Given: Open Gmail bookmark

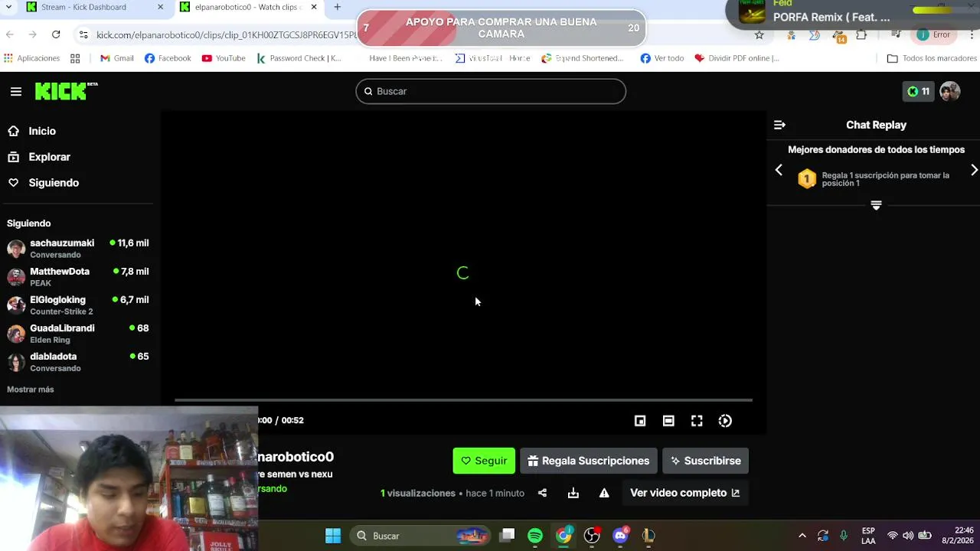Looking at the screenshot, I should pyautogui.click(x=117, y=58).
